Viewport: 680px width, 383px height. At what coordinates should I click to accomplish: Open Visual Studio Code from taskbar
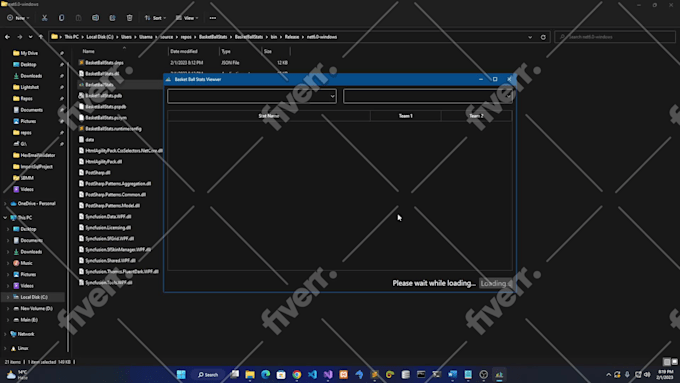[312, 374]
